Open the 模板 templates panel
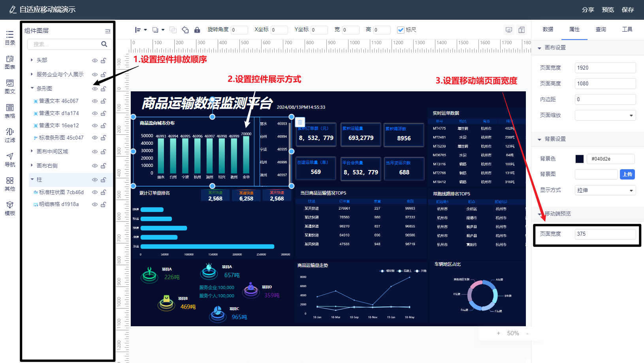The width and height of the screenshot is (644, 363). (10, 208)
